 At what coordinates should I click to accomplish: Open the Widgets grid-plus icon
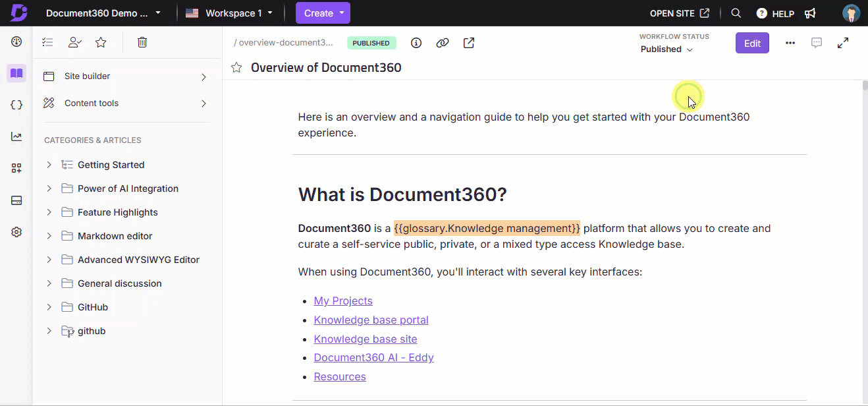click(16, 168)
